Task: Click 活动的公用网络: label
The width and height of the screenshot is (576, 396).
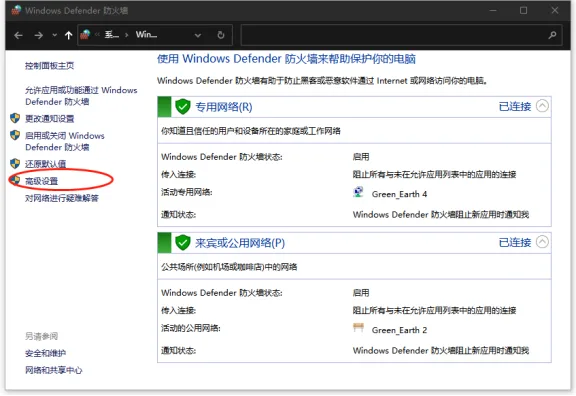Action: (191, 328)
